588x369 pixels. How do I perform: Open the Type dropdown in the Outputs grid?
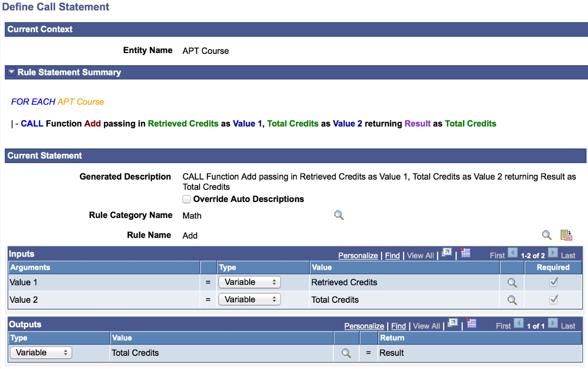(40, 352)
